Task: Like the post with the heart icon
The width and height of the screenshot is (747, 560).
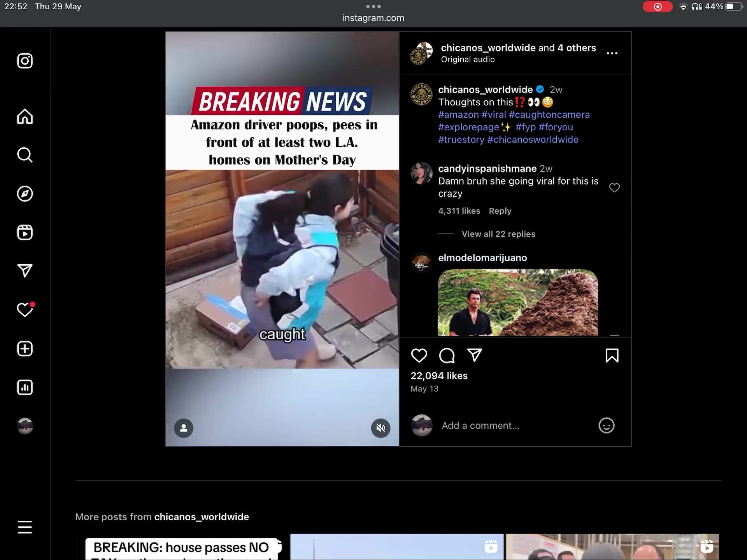Action: coord(419,355)
